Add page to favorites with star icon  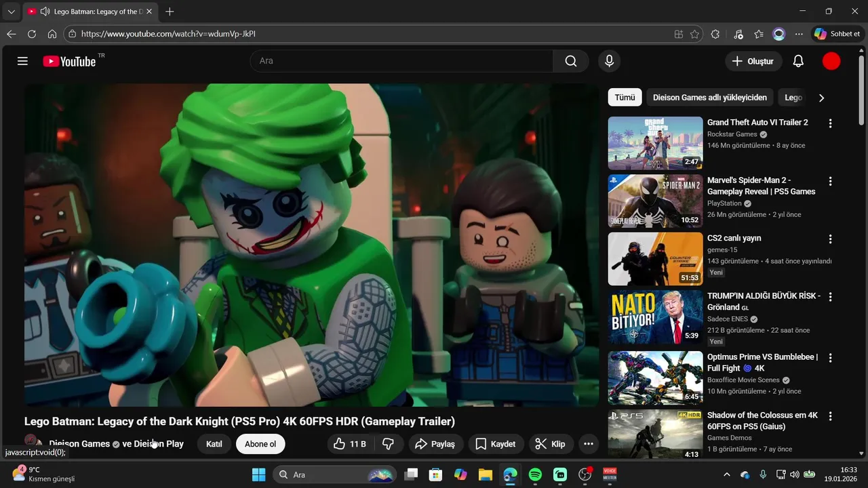click(694, 34)
